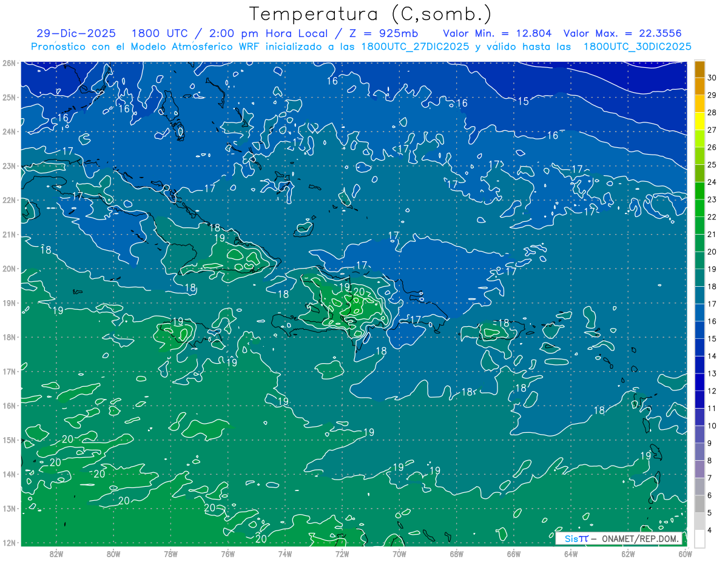728x562 pixels.
Task: Click the "66W" longitude axis label
Action: (514, 554)
